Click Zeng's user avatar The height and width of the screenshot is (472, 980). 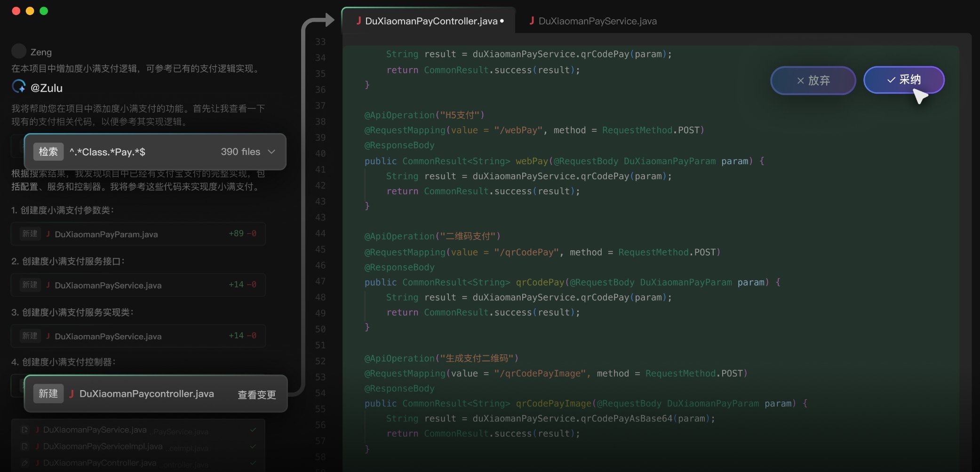click(x=19, y=51)
